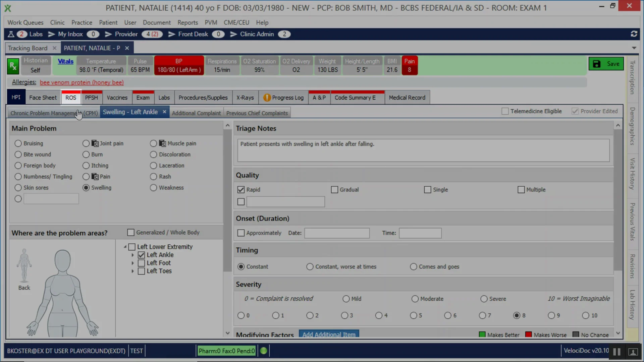Uncheck the Rapid quality checkbox
Viewport: 644px width, 362px height.
(x=240, y=189)
